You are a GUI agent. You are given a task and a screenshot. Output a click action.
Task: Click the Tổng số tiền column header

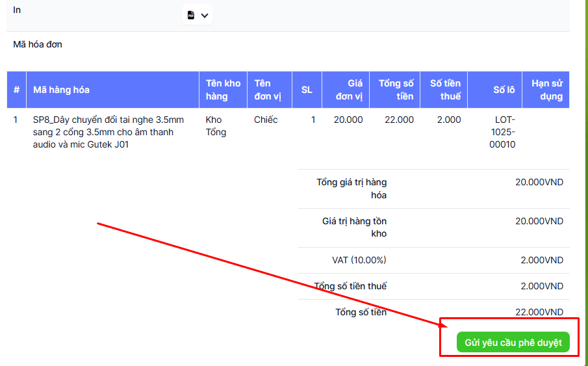(396, 90)
